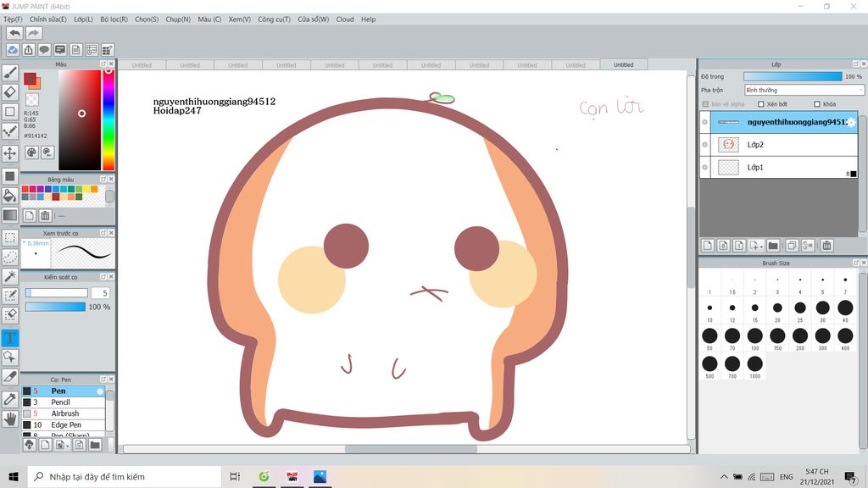Select the Select Eraser tool
The height and width of the screenshot is (488, 868).
pos(10,315)
